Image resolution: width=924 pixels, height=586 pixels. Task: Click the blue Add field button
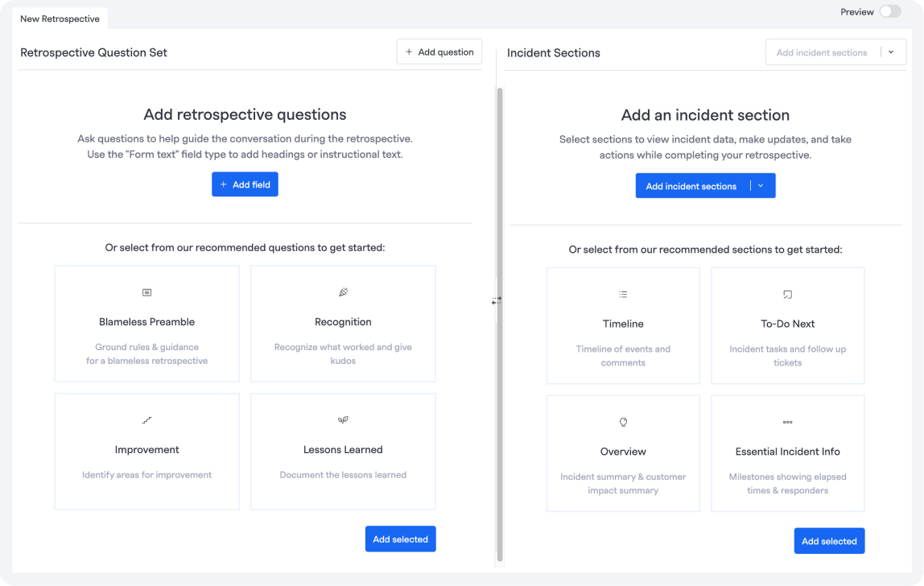click(245, 184)
